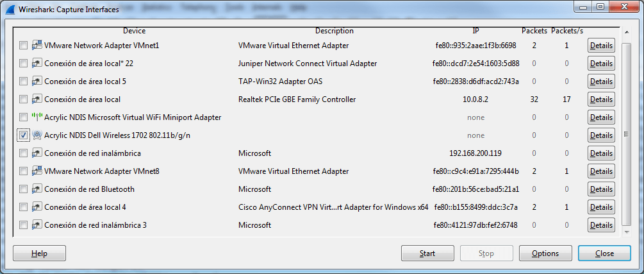Click Juniper Network Connect Virtual Adapter description
The width and height of the screenshot is (644, 274).
click(308, 64)
